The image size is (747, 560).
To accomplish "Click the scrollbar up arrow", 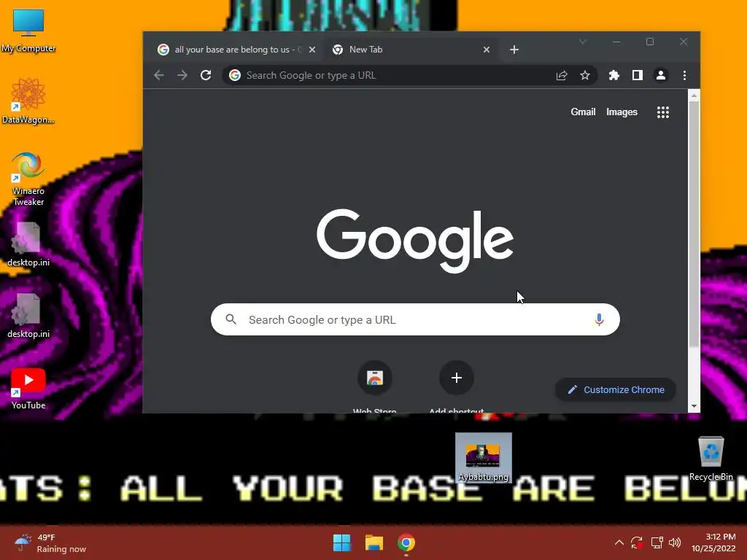I will [x=694, y=96].
